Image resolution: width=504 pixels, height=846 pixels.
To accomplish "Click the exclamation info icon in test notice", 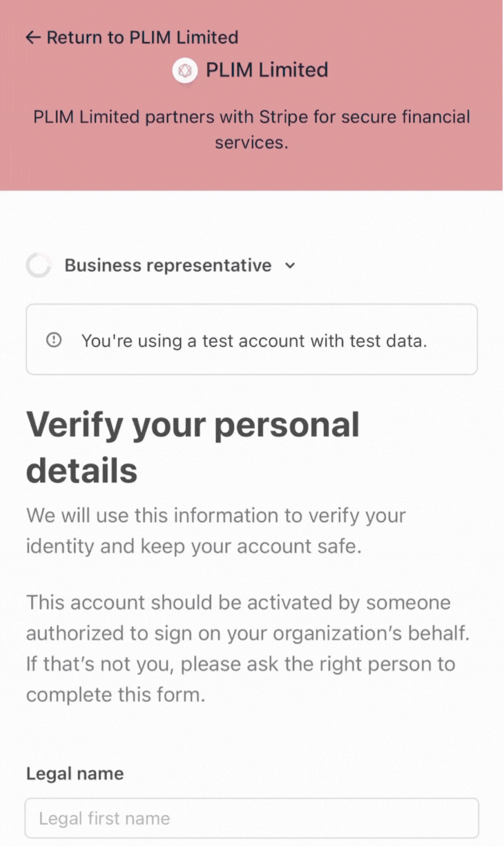I will point(54,340).
